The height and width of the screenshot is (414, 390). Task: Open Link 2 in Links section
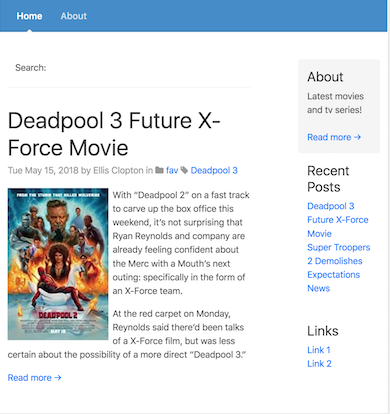[319, 364]
